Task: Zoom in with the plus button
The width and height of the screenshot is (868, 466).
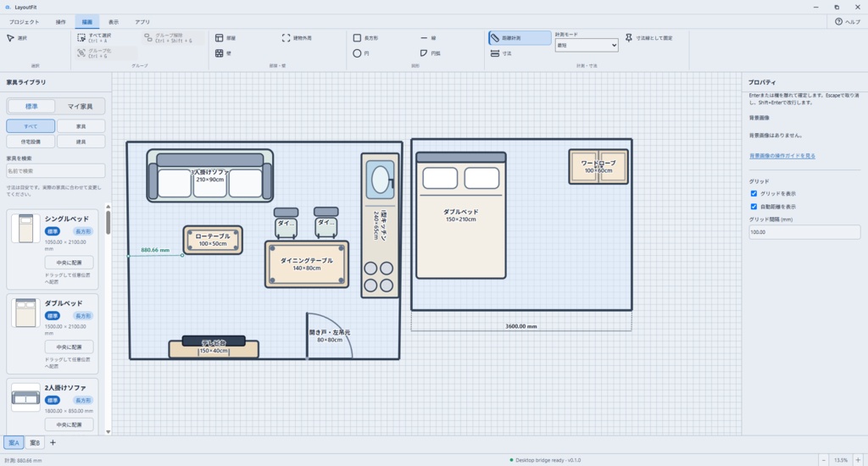Action: (x=858, y=460)
